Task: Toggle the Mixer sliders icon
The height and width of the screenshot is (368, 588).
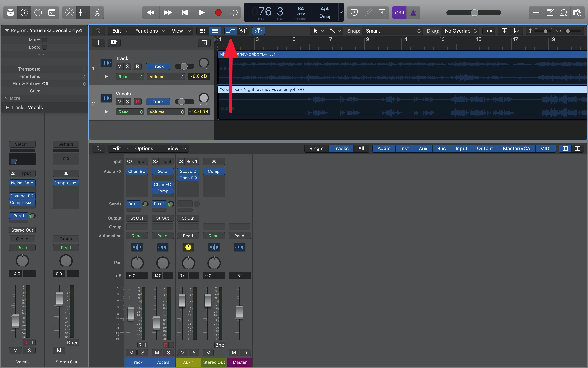Action: tap(83, 12)
